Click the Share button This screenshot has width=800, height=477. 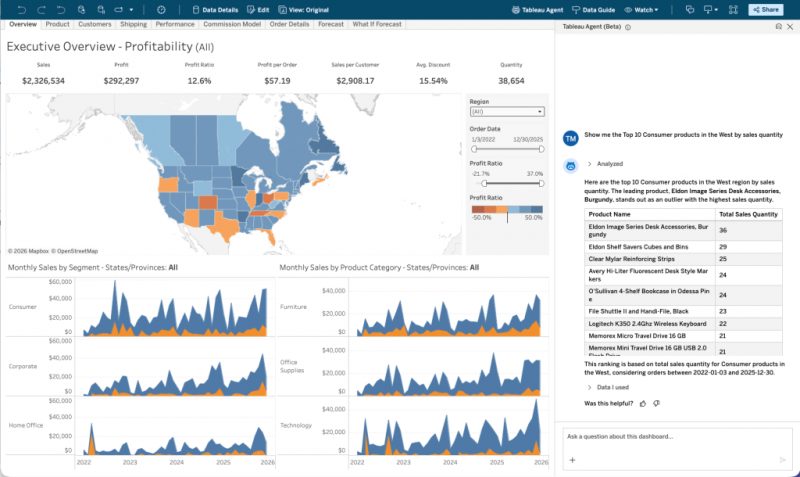point(766,10)
